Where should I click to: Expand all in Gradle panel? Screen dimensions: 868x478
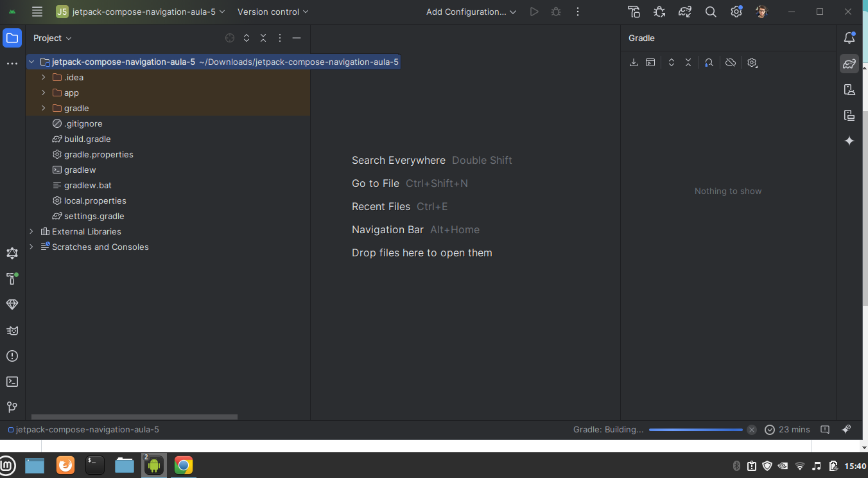672,62
